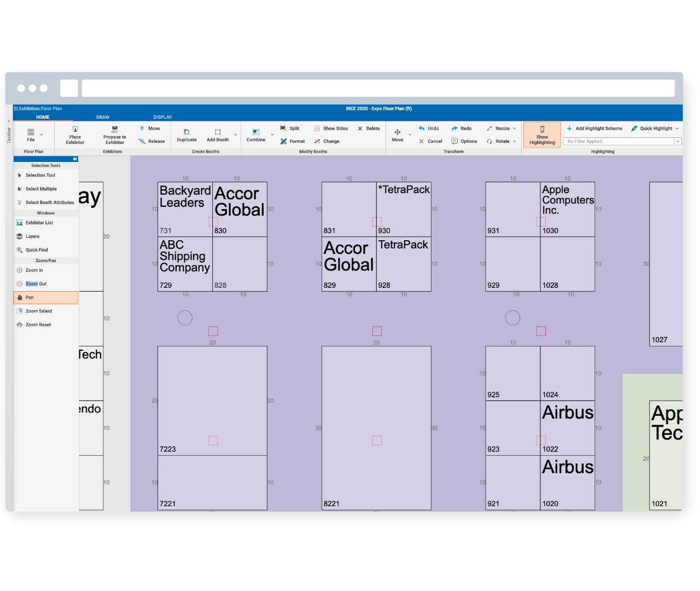The image size is (700, 591).
Task: Open the Rotate dropdown
Action: pyautogui.click(x=501, y=141)
